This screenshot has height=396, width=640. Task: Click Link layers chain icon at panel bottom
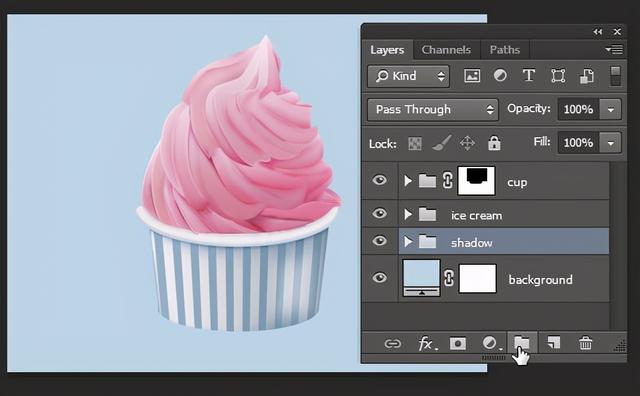tap(393, 344)
